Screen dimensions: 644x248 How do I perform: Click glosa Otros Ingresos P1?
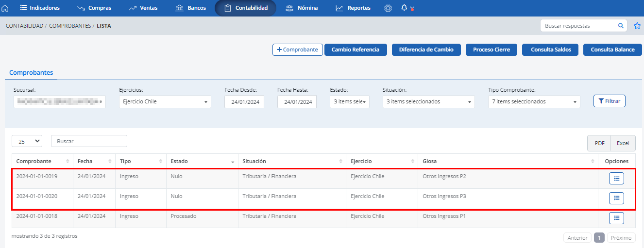444,216
